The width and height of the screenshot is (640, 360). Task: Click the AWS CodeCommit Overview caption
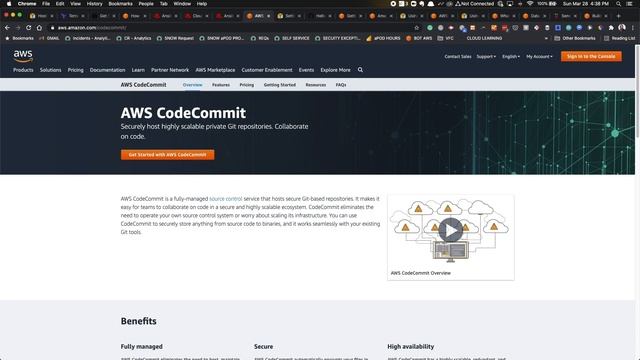pyautogui.click(x=421, y=273)
